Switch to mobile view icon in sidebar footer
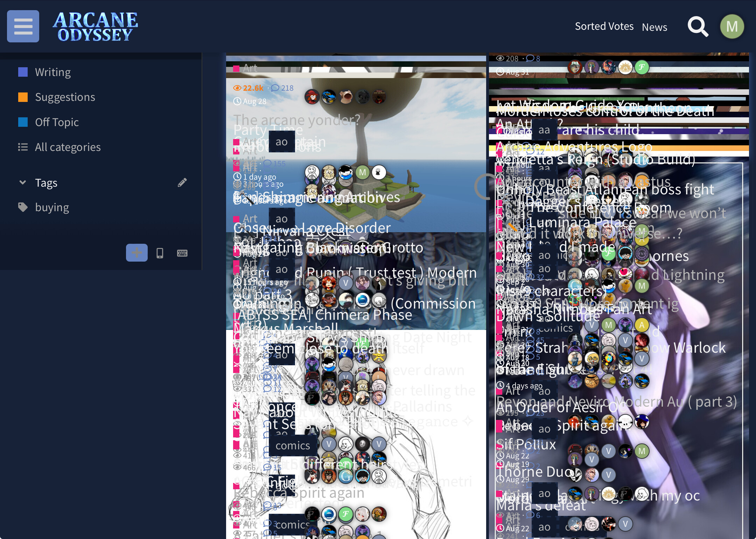This screenshot has width=756, height=539. click(160, 253)
